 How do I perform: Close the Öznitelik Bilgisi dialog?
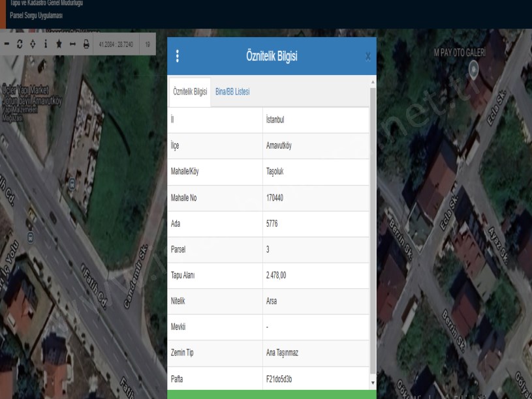(368, 57)
